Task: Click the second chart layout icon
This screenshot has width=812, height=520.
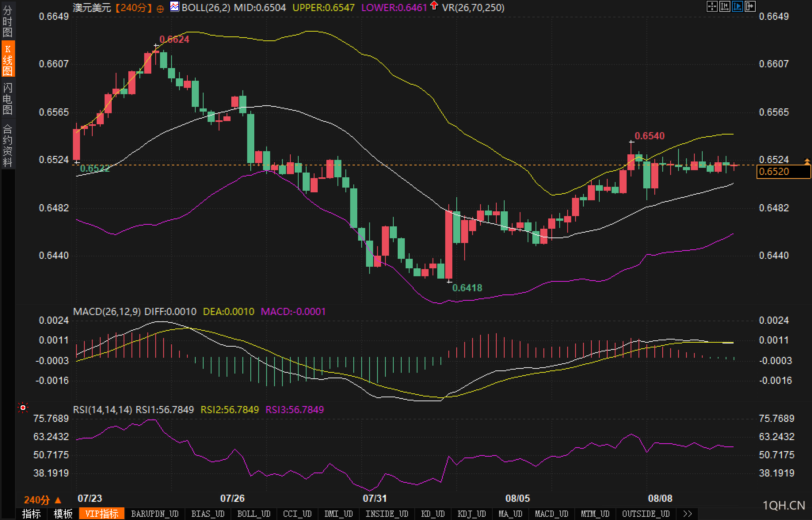Action: 724,6
